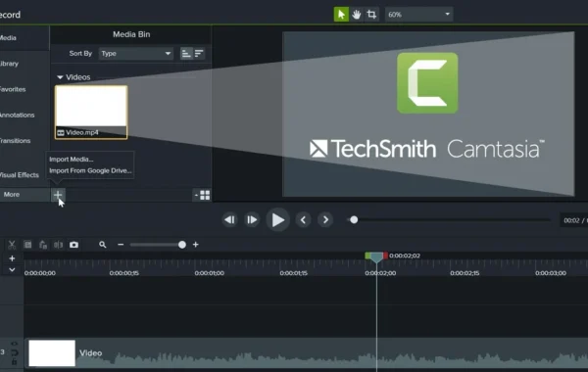Click the Split clip icon
Viewport: 588px width, 372px height.
(x=58, y=245)
